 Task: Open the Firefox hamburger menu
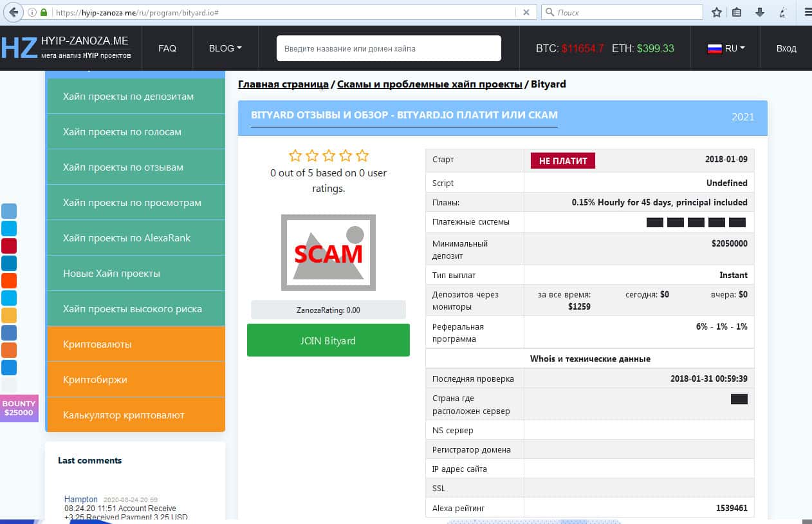point(808,12)
